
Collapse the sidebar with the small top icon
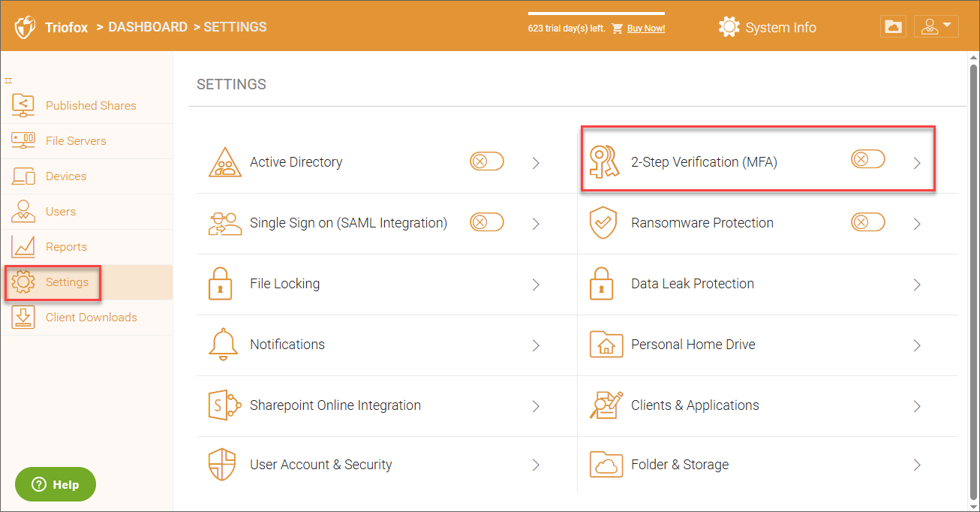pyautogui.click(x=9, y=80)
